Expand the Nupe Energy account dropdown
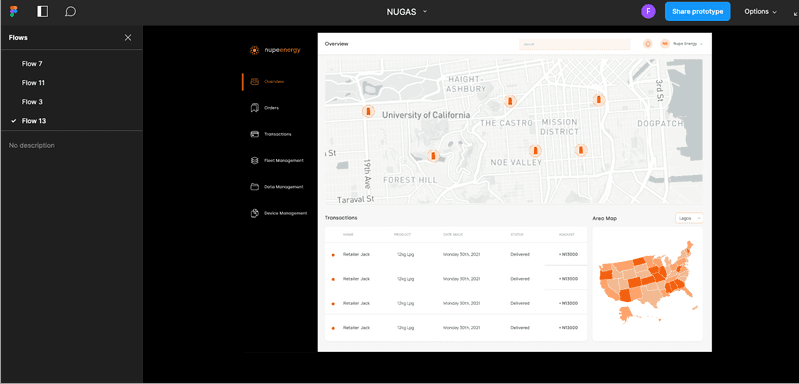 (701, 44)
